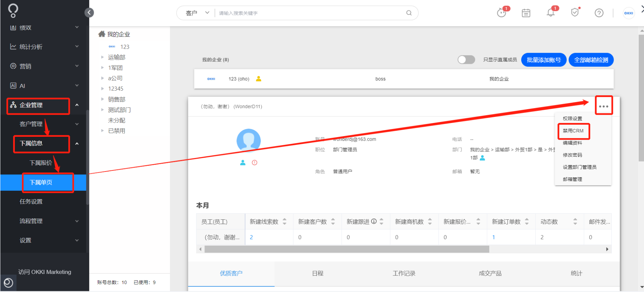644x292 pixels.
Task: Click the search magnifier icon
Action: point(409,13)
